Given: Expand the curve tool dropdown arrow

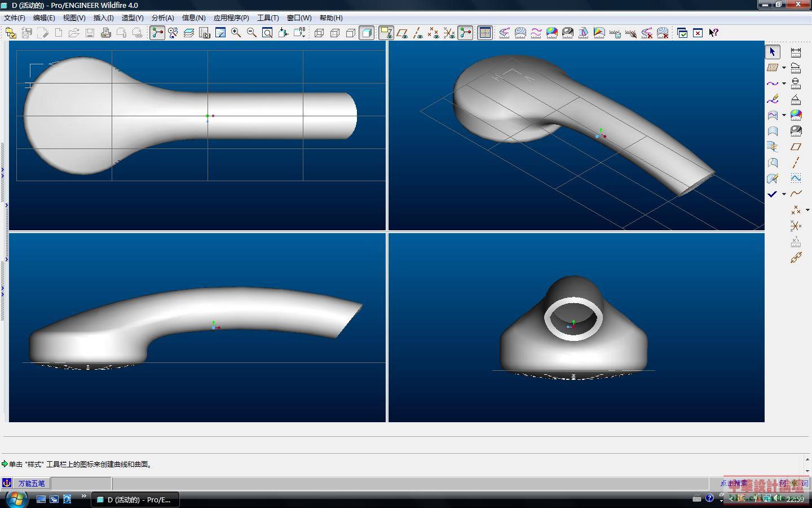Looking at the screenshot, I should [784, 84].
